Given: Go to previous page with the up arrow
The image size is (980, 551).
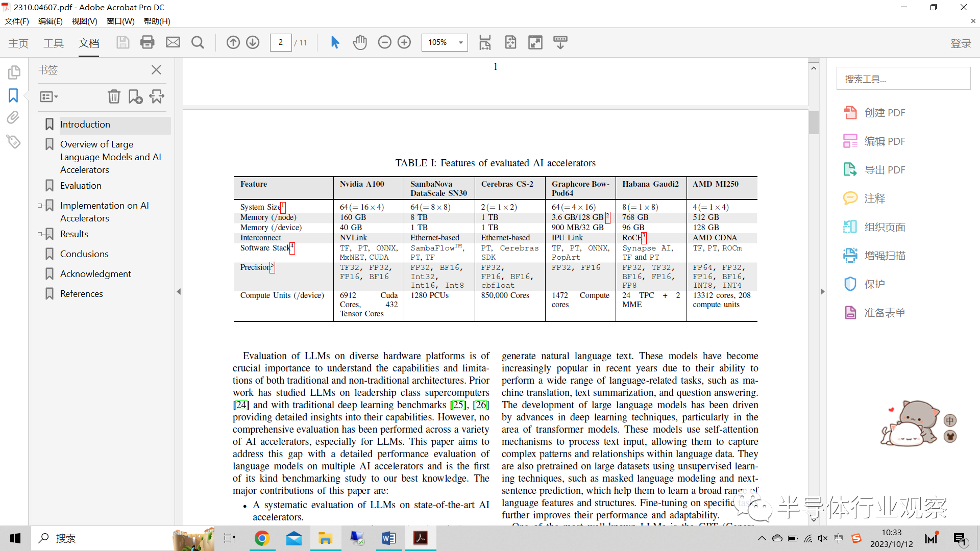Looking at the screenshot, I should tap(233, 42).
